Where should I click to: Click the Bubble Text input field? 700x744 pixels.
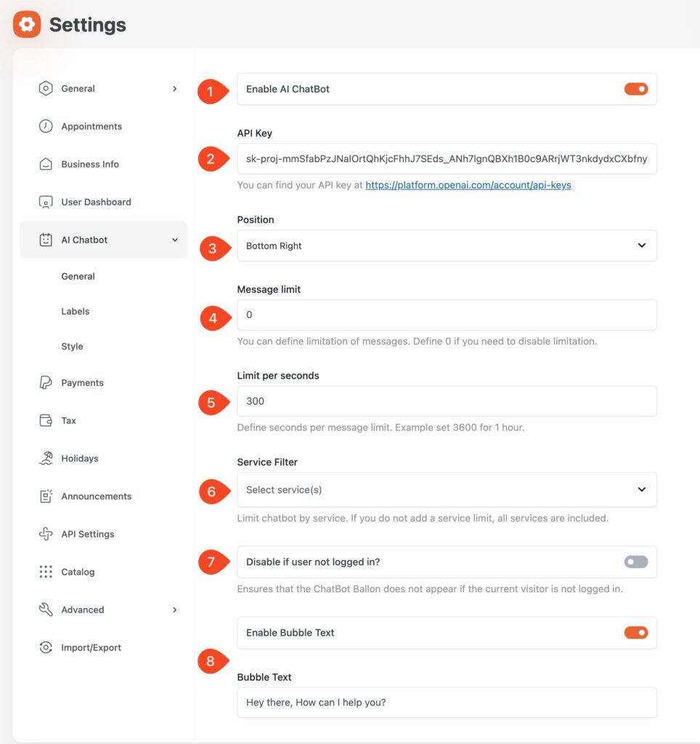tap(447, 703)
